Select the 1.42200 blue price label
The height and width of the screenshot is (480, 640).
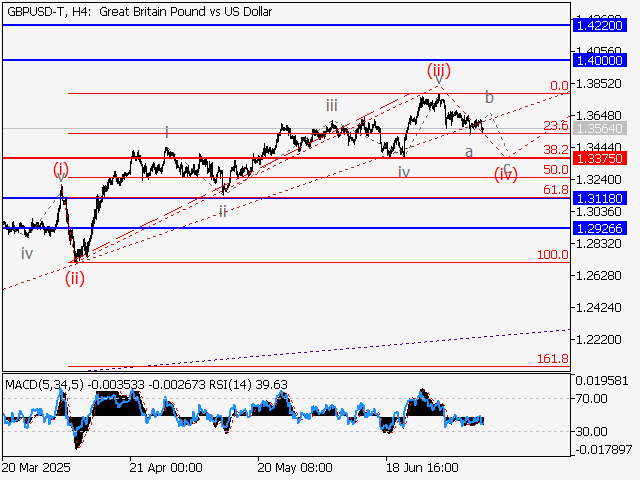click(x=601, y=24)
